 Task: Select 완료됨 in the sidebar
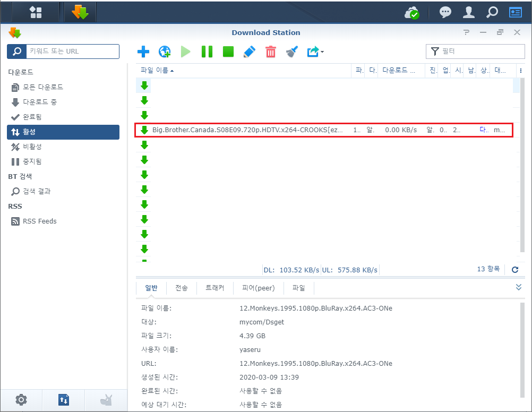pos(63,117)
